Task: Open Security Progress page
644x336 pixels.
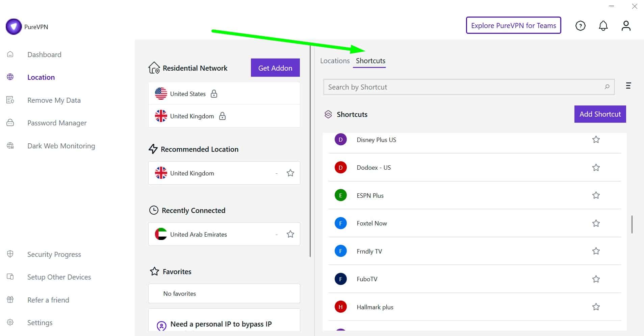Action: 54,254
